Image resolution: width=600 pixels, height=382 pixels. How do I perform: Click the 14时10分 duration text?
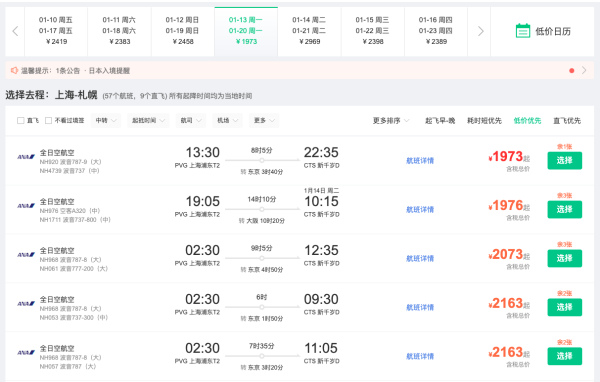pos(262,199)
